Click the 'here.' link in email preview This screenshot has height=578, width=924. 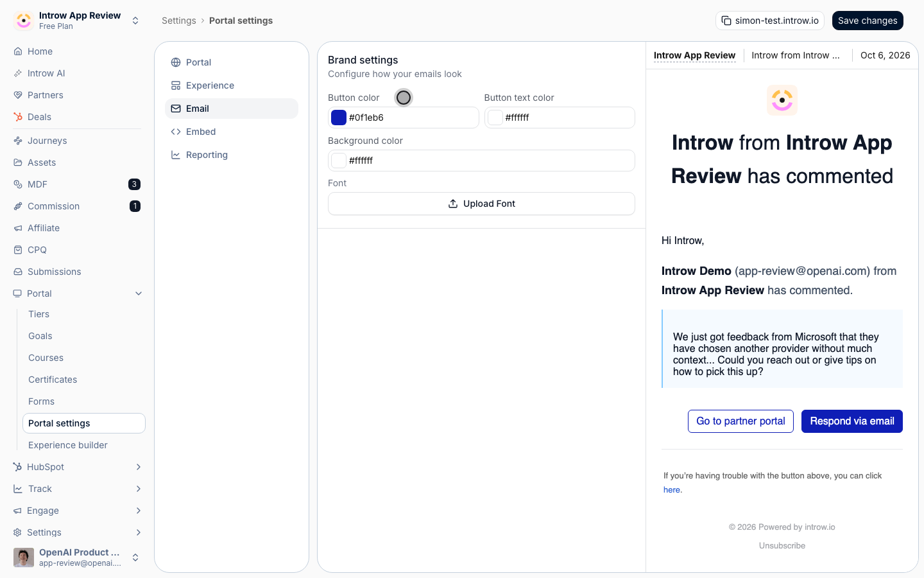click(x=672, y=490)
